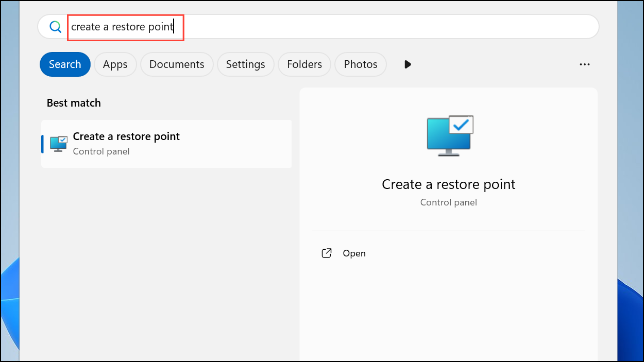Click Open in the preview pane
Image resolution: width=644 pixels, height=362 pixels.
[x=344, y=253]
